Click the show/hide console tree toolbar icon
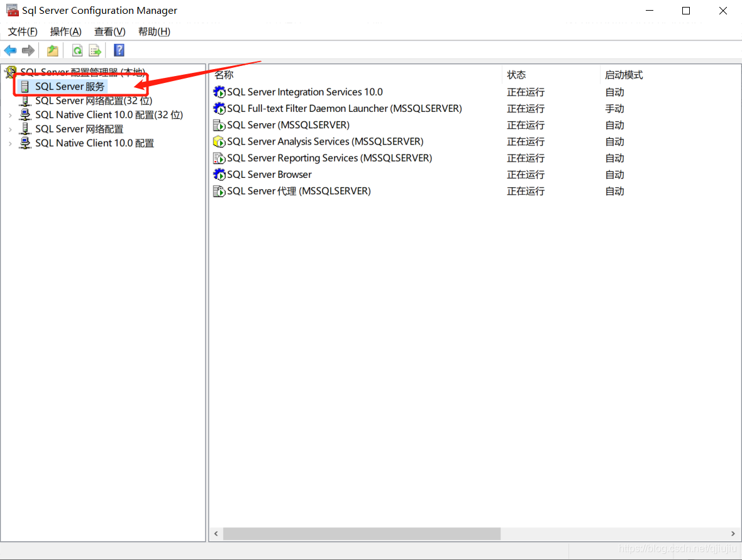Image resolution: width=742 pixels, height=560 pixels. point(52,50)
